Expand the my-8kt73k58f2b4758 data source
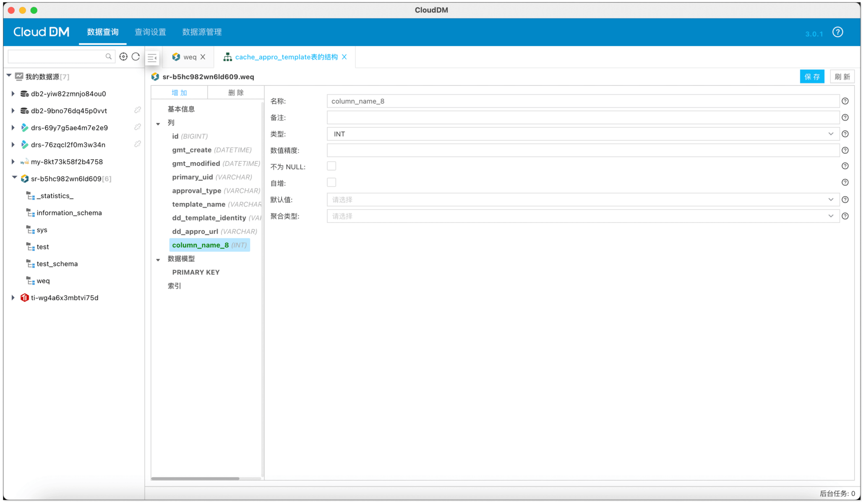 point(13,162)
